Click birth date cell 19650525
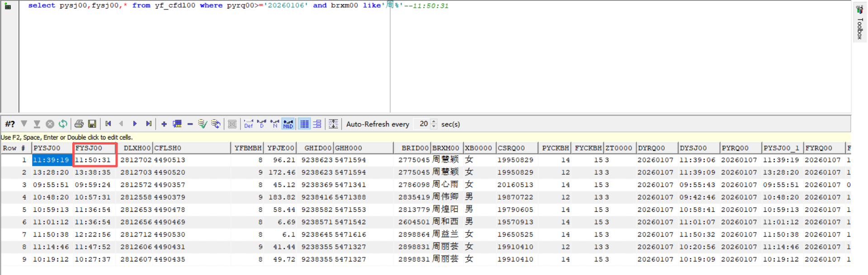 coord(517,235)
